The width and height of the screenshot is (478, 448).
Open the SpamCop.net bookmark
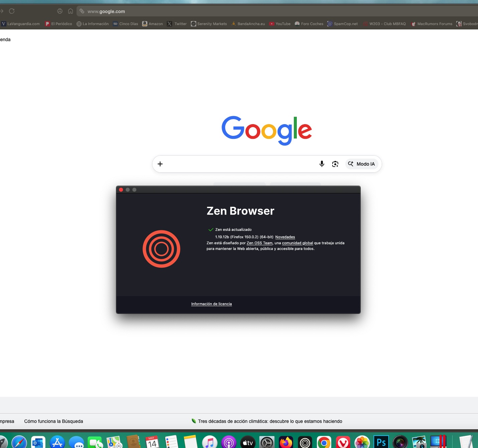(x=343, y=24)
